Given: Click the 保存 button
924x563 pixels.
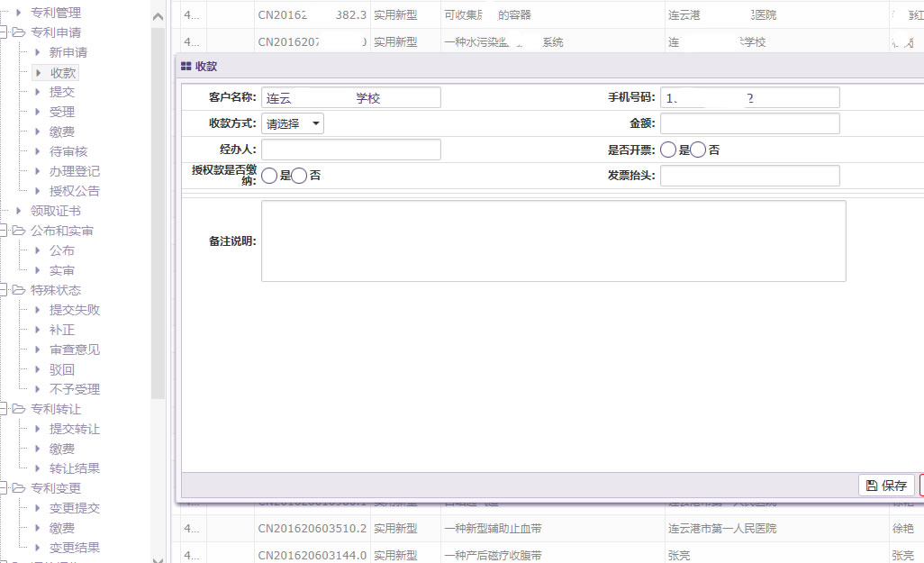Looking at the screenshot, I should click(x=886, y=486).
